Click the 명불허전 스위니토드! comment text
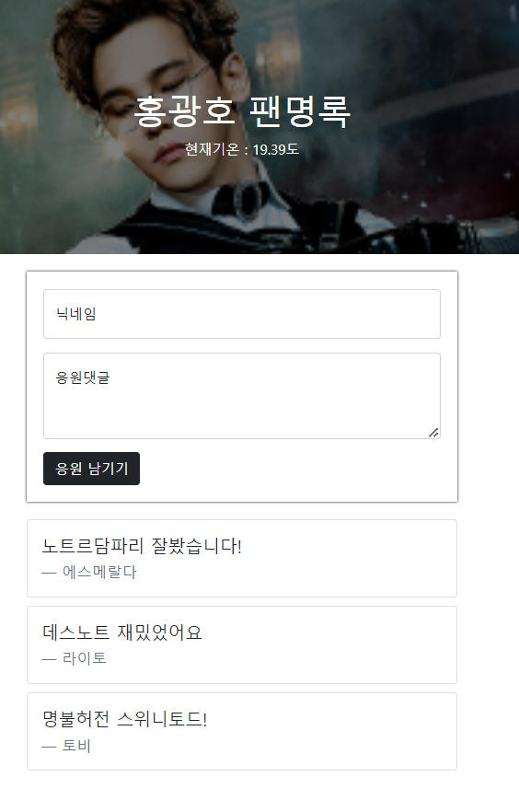The height and width of the screenshot is (812, 519). click(x=125, y=719)
